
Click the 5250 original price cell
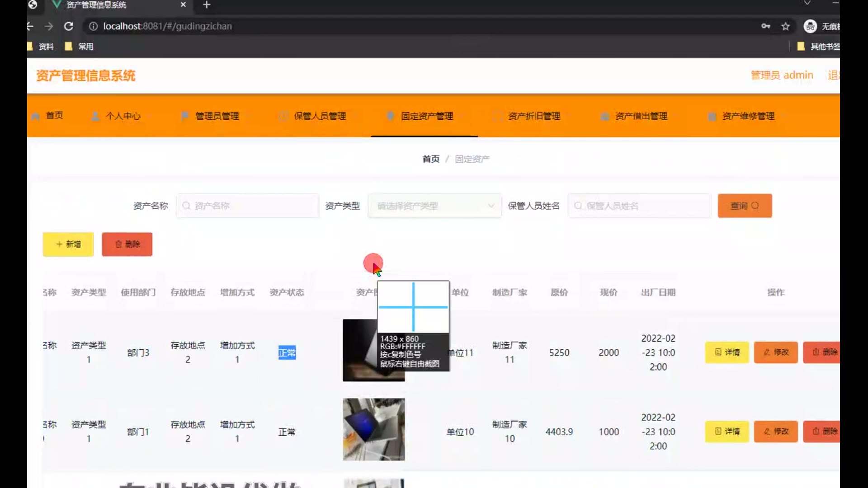pyautogui.click(x=559, y=352)
